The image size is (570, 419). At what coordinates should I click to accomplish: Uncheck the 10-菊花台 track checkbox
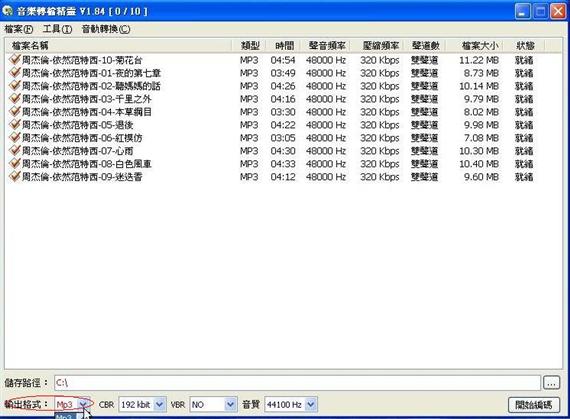pyautogui.click(x=15, y=59)
